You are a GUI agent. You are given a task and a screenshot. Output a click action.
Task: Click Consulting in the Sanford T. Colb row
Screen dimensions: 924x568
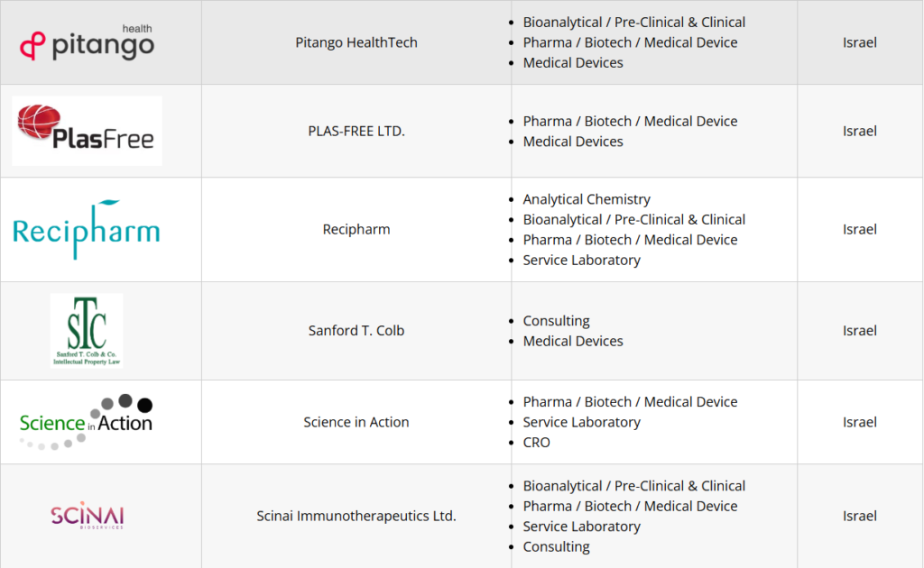coord(556,321)
